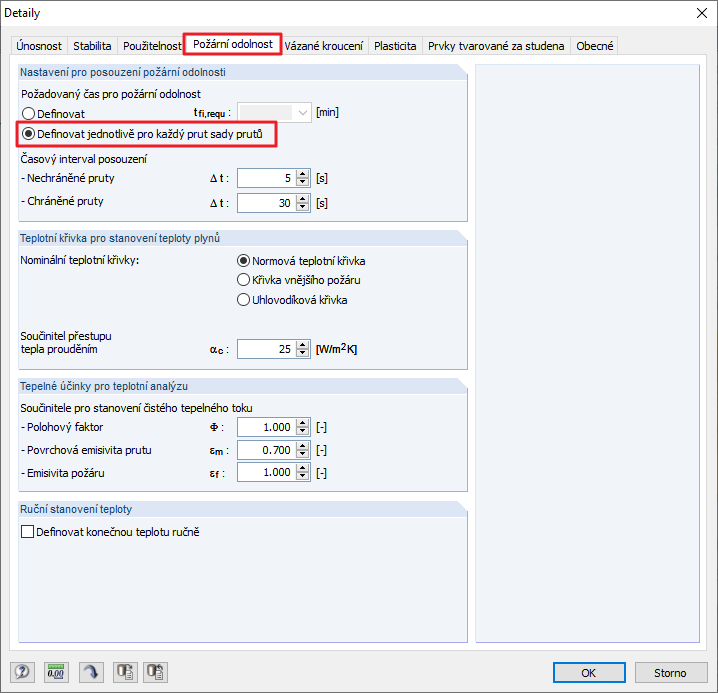Select the Požární odolnost tab
Viewport: 718px width, 693px height.
coord(233,44)
